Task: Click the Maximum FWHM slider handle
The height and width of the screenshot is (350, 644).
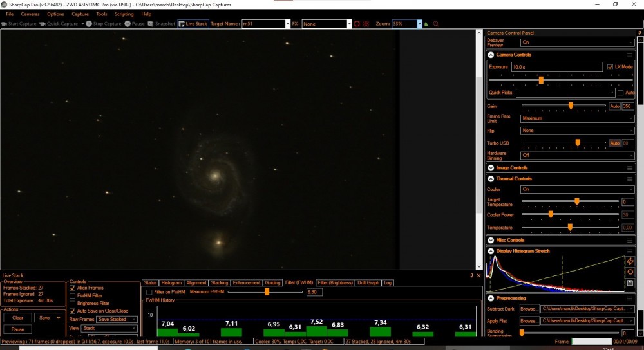Action: tap(267, 291)
